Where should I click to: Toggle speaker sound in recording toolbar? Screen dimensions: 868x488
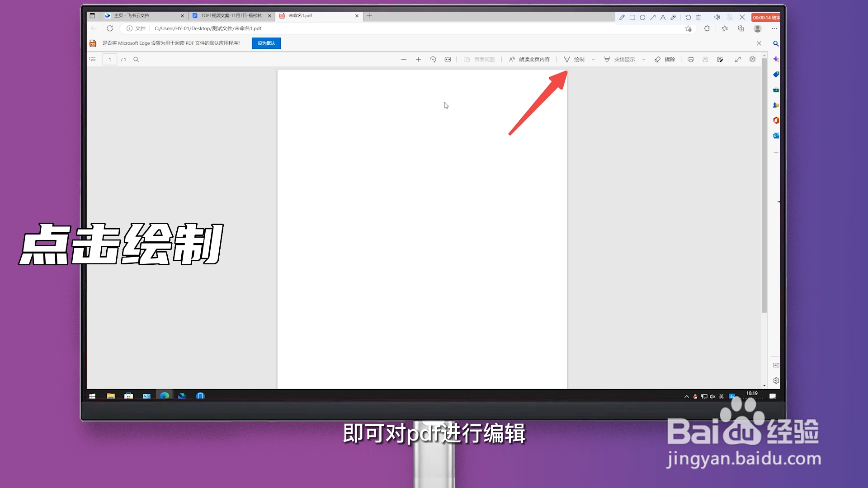[717, 17]
